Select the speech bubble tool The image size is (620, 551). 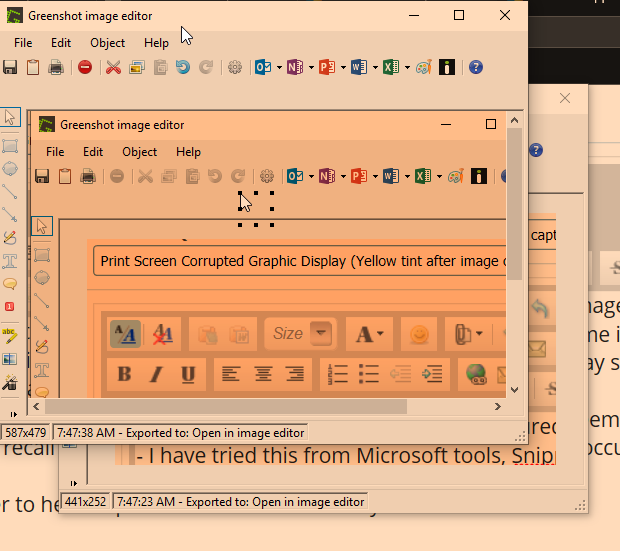10,284
